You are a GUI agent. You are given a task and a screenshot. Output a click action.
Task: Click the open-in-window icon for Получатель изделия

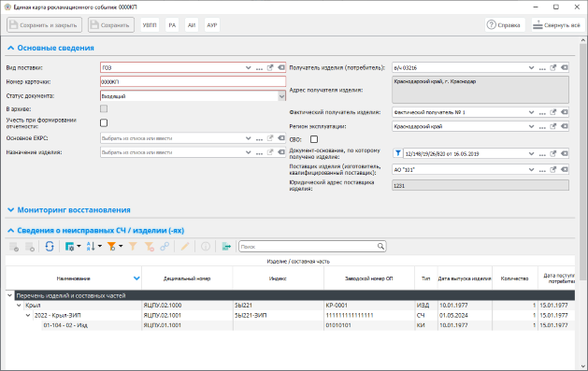tap(553, 68)
